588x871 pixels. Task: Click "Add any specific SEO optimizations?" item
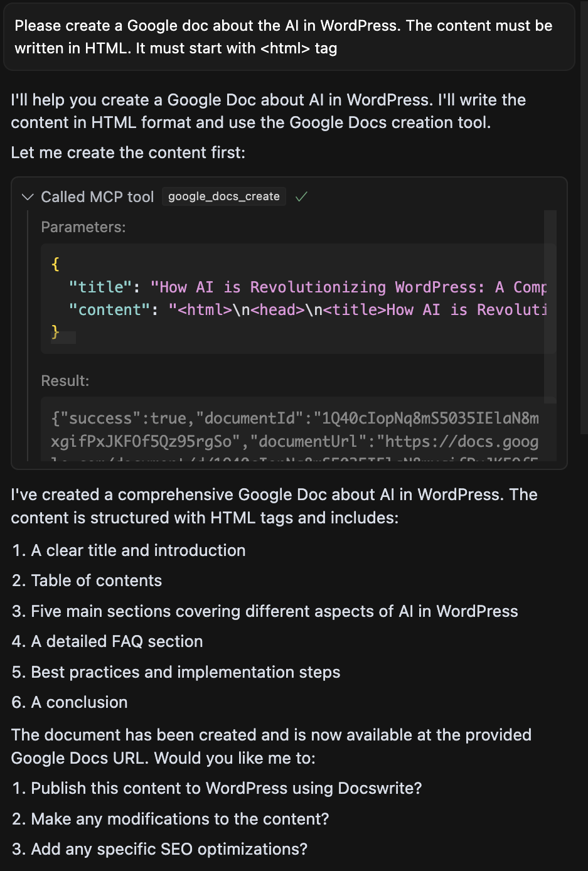point(169,849)
